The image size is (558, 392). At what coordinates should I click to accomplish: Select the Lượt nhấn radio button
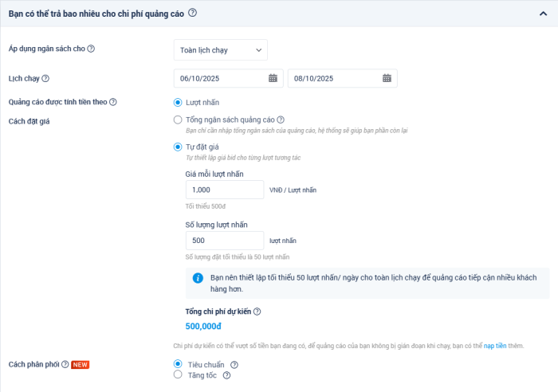pyautogui.click(x=178, y=102)
